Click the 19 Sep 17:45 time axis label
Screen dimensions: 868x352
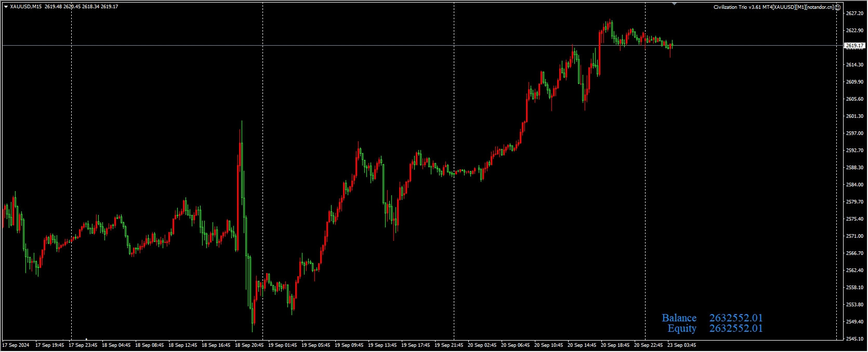416,345
